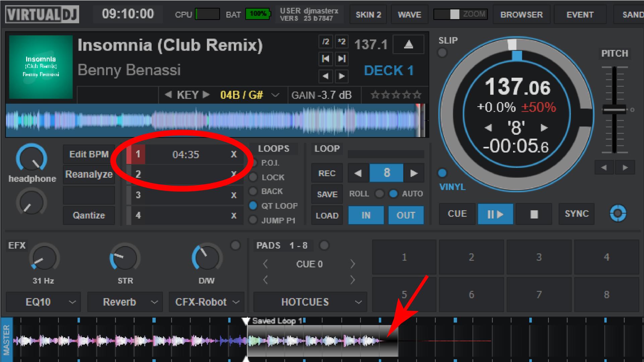The image size is (644, 362).
Task: Select the P.O.I. radio option
Action: pos(253,163)
